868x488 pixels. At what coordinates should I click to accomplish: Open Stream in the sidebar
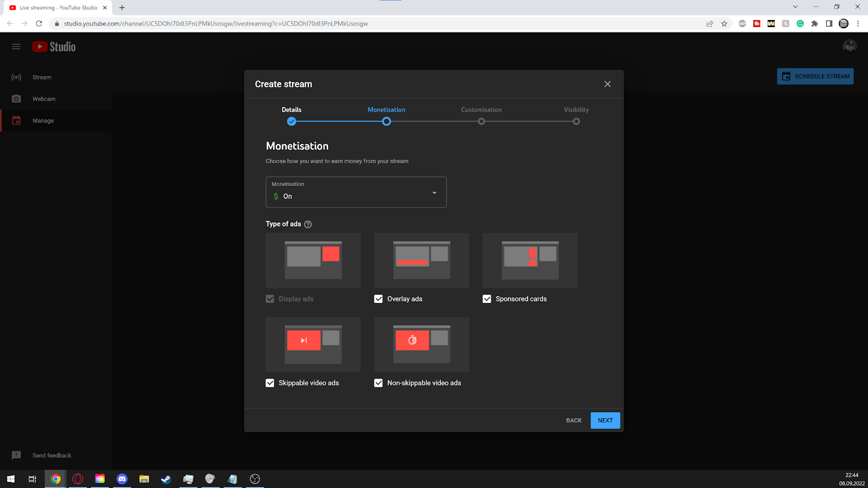click(x=55, y=77)
